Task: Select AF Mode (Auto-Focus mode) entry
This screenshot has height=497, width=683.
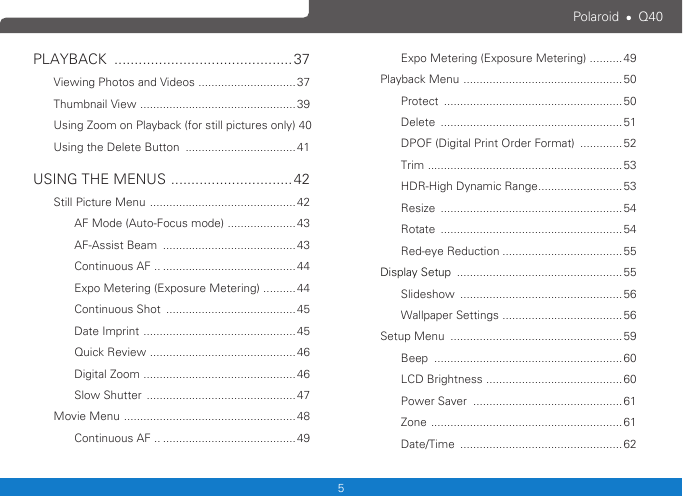Action: click(192, 223)
